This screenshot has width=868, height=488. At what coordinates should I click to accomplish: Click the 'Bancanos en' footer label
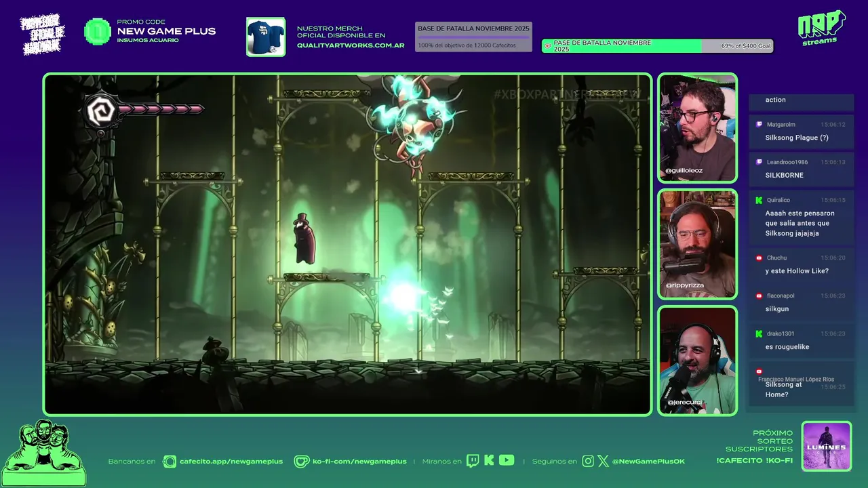132,462
